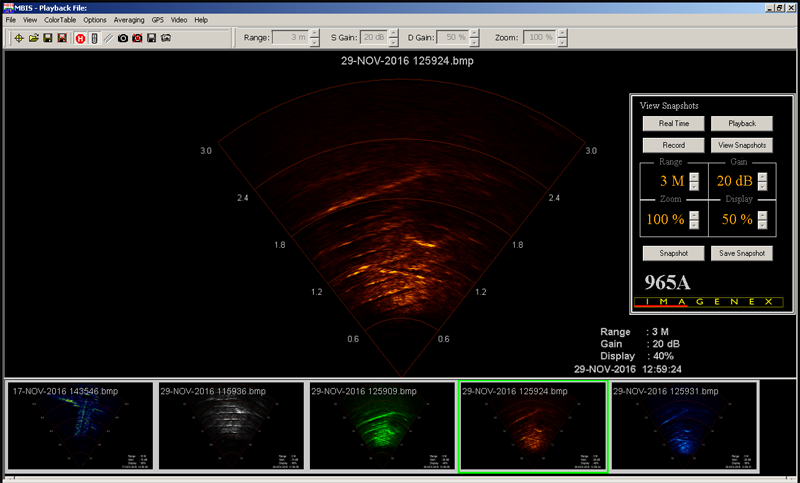The height and width of the screenshot is (483, 800).
Task: Decrease Gain using panel down arrow
Action: (762, 186)
